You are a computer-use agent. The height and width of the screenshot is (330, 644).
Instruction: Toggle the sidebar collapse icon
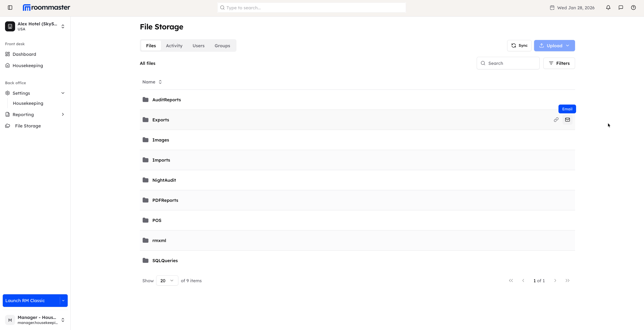click(10, 8)
